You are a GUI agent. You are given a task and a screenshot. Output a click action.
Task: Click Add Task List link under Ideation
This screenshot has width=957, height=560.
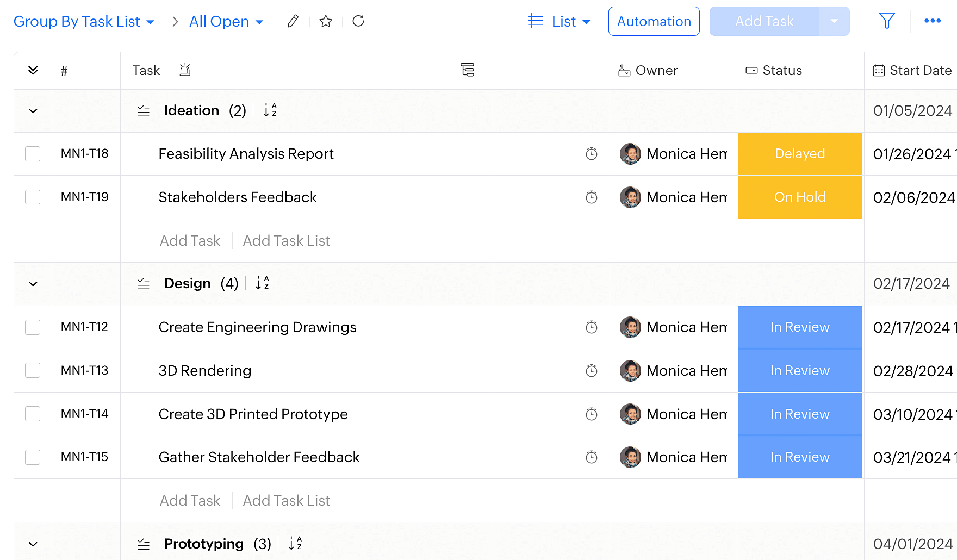click(x=286, y=241)
